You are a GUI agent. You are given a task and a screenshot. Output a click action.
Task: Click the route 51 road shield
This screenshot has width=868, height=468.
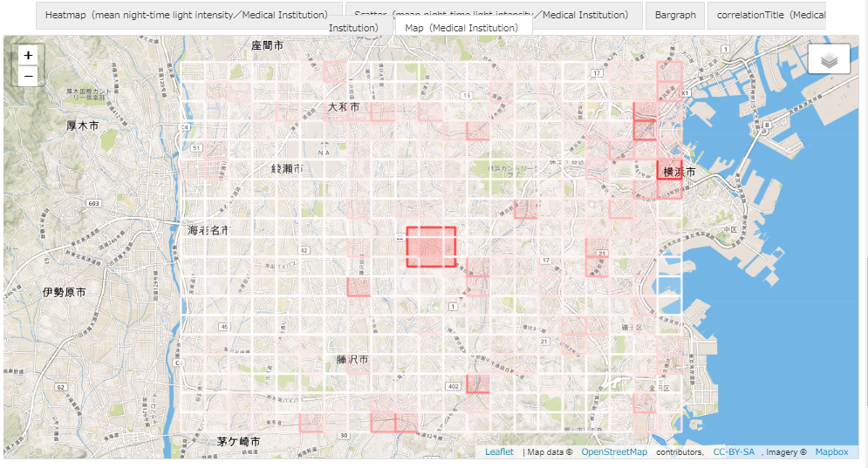coord(196,148)
